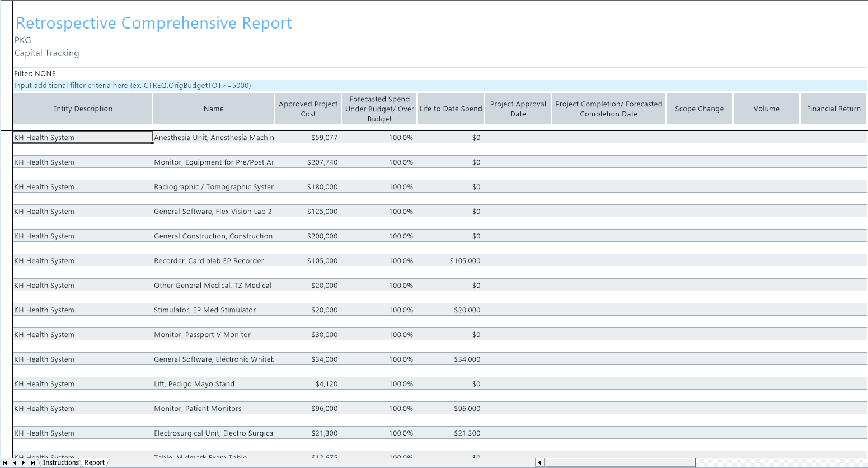Click the Scope Change column header

click(x=699, y=109)
